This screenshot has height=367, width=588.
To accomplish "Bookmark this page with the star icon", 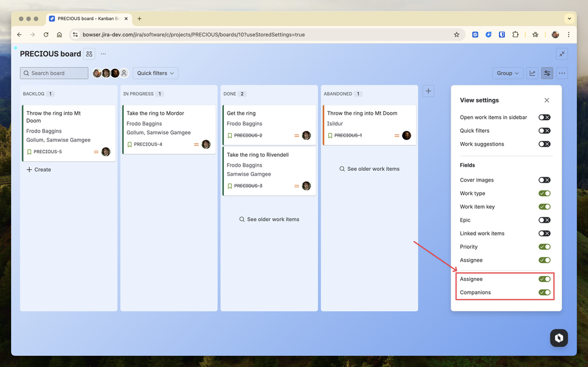I will point(457,35).
